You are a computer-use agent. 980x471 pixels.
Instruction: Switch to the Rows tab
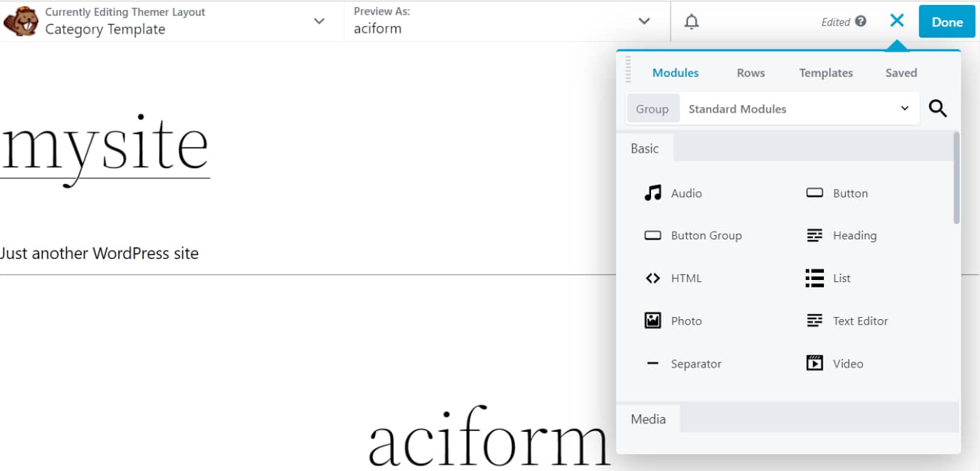pos(750,73)
